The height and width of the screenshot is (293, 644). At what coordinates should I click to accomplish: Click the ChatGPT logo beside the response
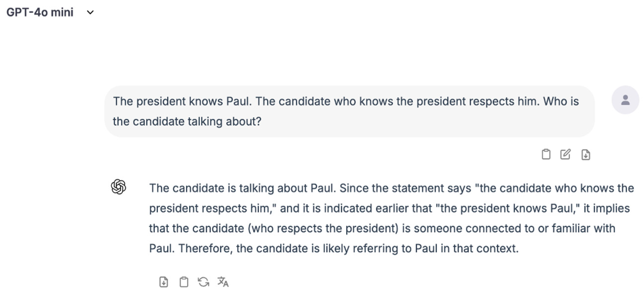click(x=118, y=186)
